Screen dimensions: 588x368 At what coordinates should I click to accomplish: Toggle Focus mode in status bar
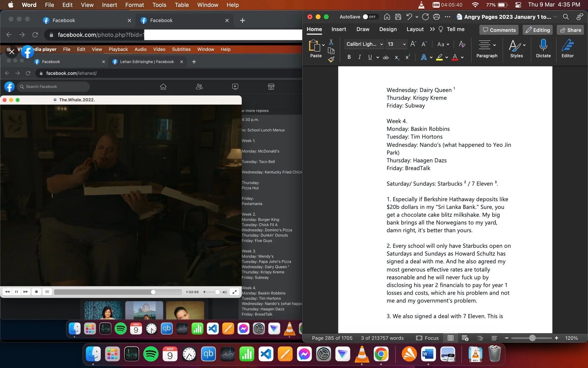tap(428, 338)
